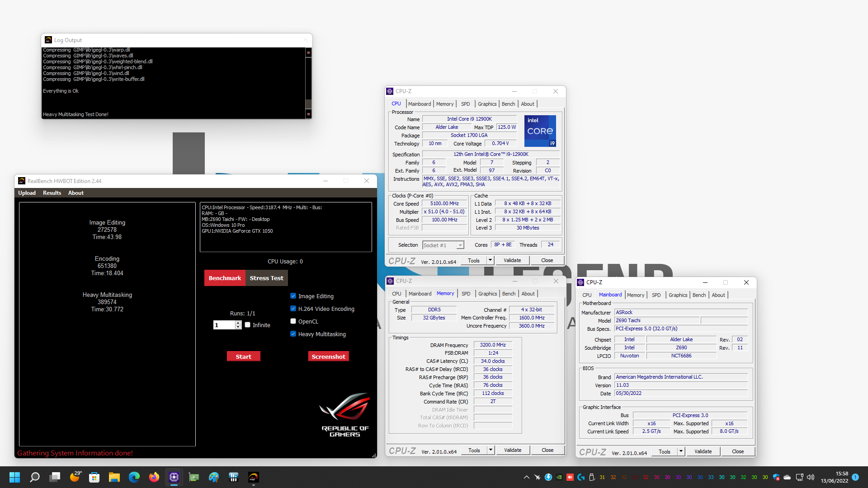Click the Runs number input field
The width and height of the screenshot is (868, 488).
pyautogui.click(x=224, y=325)
